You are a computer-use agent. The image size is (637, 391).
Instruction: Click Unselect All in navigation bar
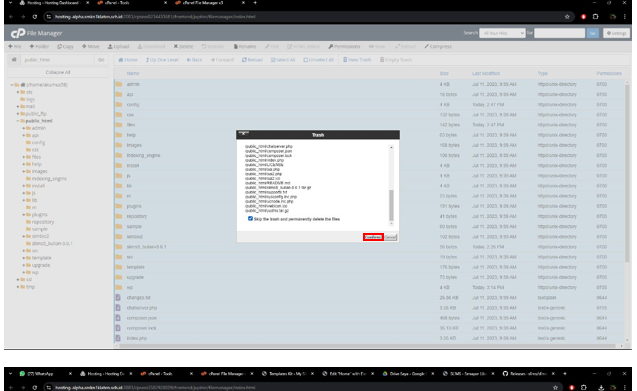click(x=319, y=60)
